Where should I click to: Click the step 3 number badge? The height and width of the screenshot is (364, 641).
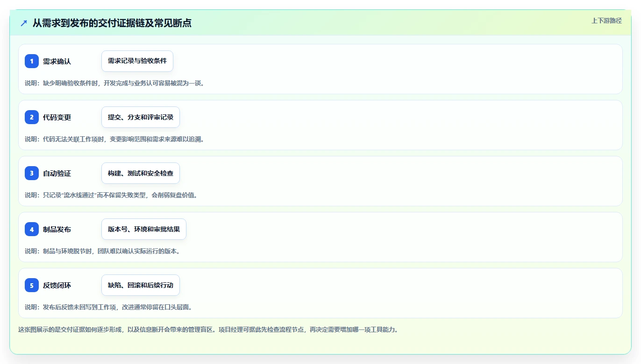pyautogui.click(x=32, y=173)
